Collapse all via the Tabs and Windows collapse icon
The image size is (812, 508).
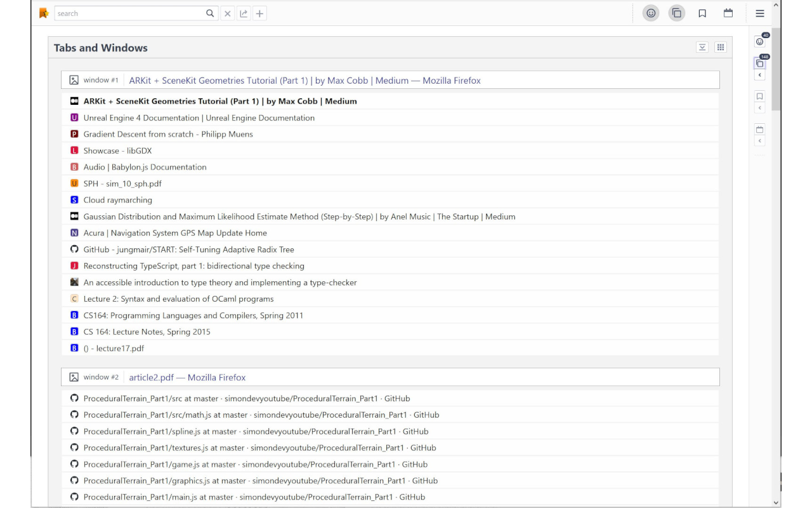(702, 47)
